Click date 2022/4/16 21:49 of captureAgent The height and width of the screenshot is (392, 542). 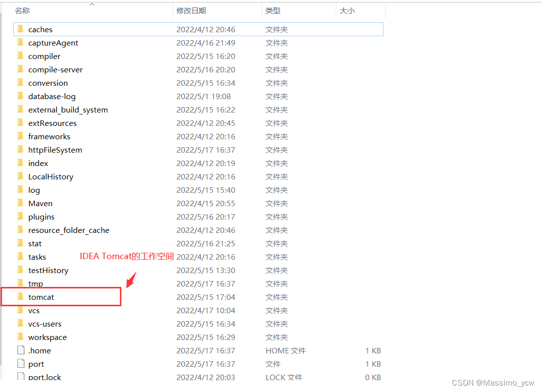click(x=206, y=43)
